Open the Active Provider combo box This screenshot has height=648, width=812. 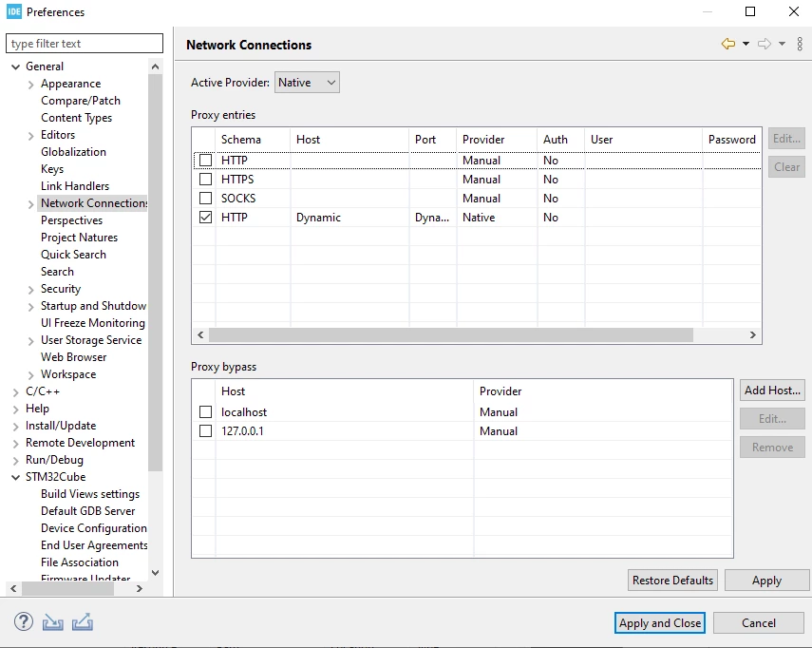coord(307,83)
